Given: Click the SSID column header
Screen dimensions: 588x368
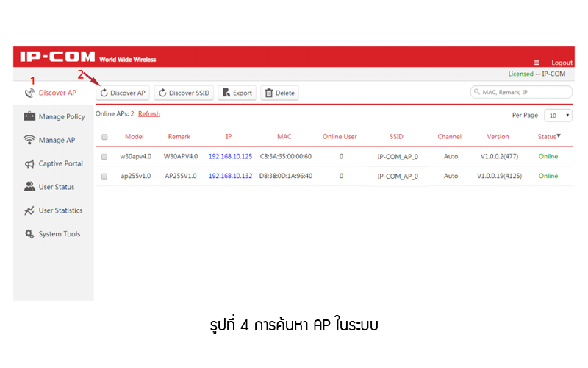Looking at the screenshot, I should tap(396, 137).
